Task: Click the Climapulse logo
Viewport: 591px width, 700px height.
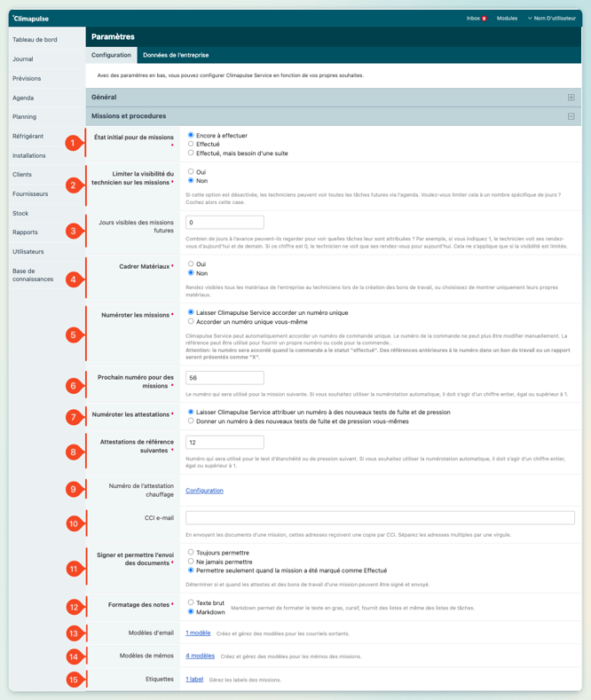Action: coord(31,18)
